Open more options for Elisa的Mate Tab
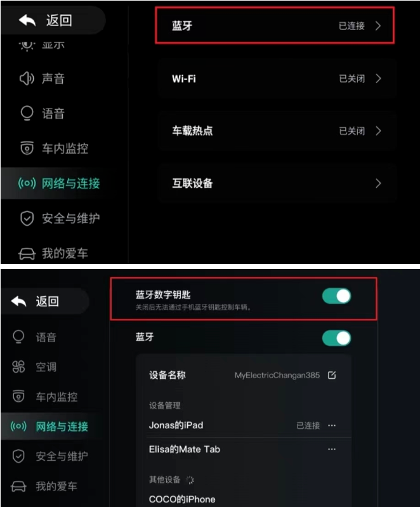The height and width of the screenshot is (507, 420). [x=332, y=449]
